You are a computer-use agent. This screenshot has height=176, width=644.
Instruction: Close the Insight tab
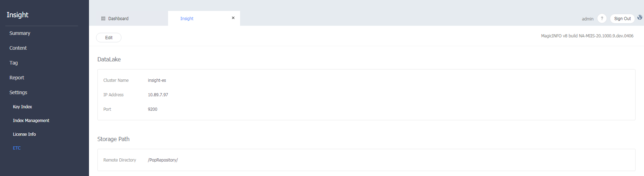[233, 18]
